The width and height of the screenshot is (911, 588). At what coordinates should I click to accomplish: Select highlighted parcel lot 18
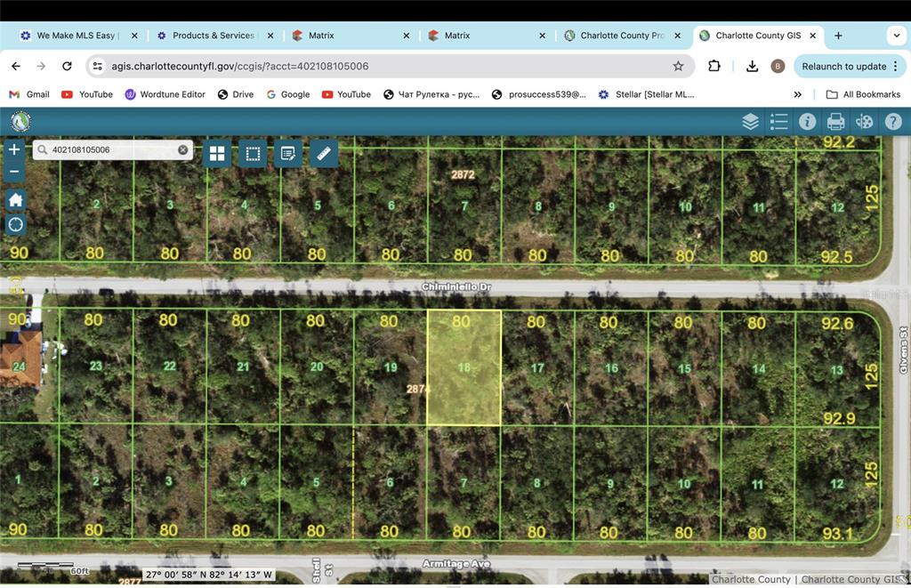464,367
